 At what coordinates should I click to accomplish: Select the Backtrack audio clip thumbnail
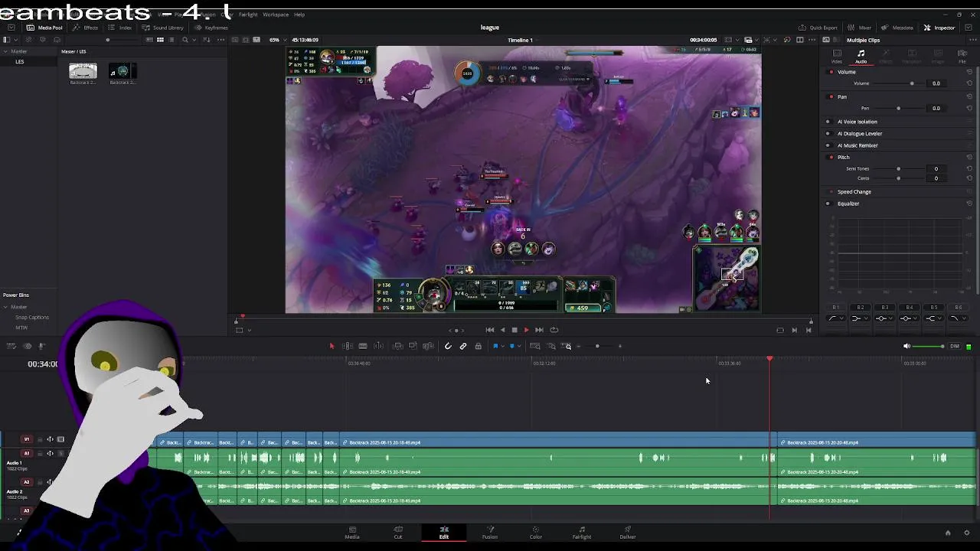point(122,72)
